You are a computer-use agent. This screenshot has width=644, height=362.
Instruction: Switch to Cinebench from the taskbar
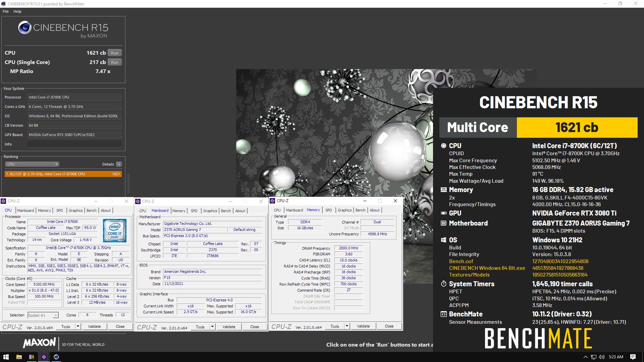56,357
